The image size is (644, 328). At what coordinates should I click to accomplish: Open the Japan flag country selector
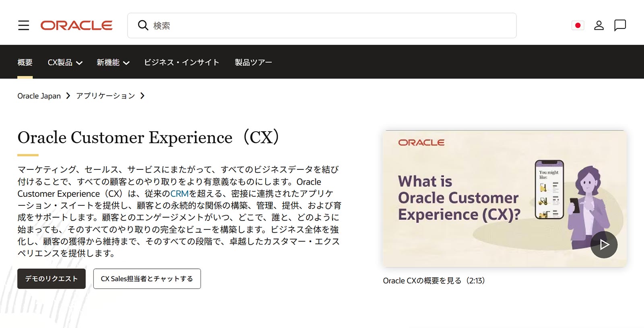click(x=578, y=25)
